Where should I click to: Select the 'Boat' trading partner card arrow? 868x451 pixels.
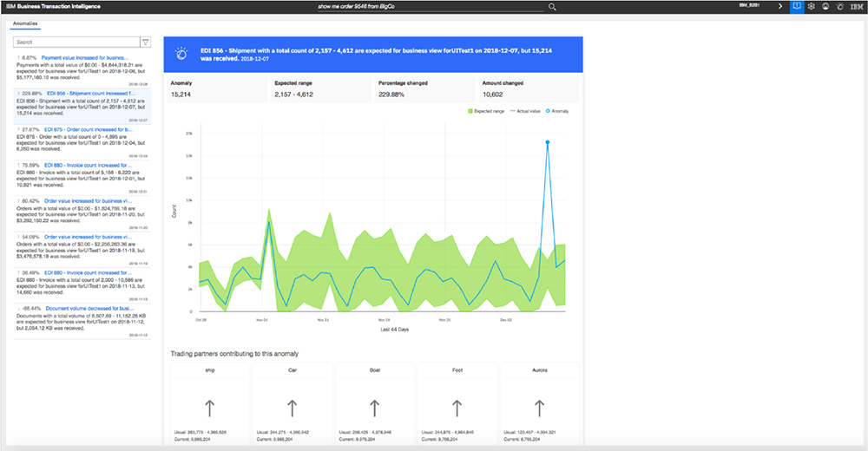coord(375,409)
